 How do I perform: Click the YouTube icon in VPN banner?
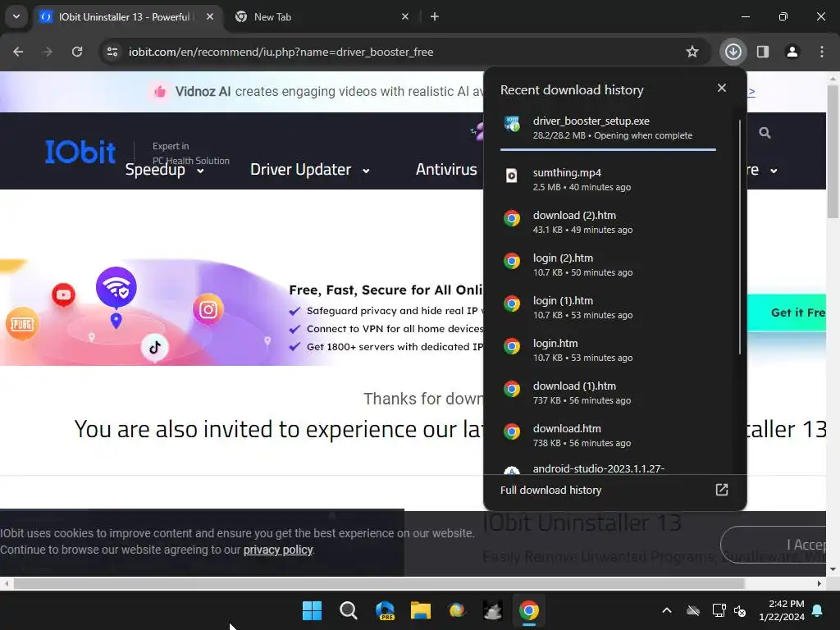click(63, 294)
